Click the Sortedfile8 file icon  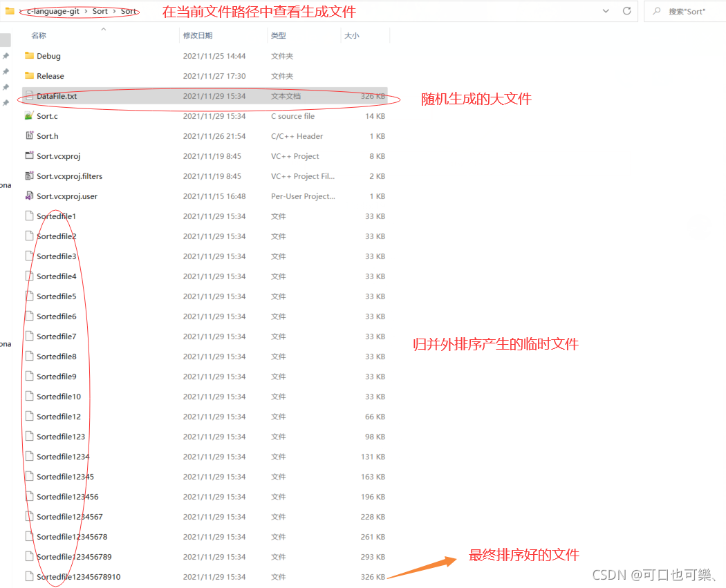click(29, 357)
